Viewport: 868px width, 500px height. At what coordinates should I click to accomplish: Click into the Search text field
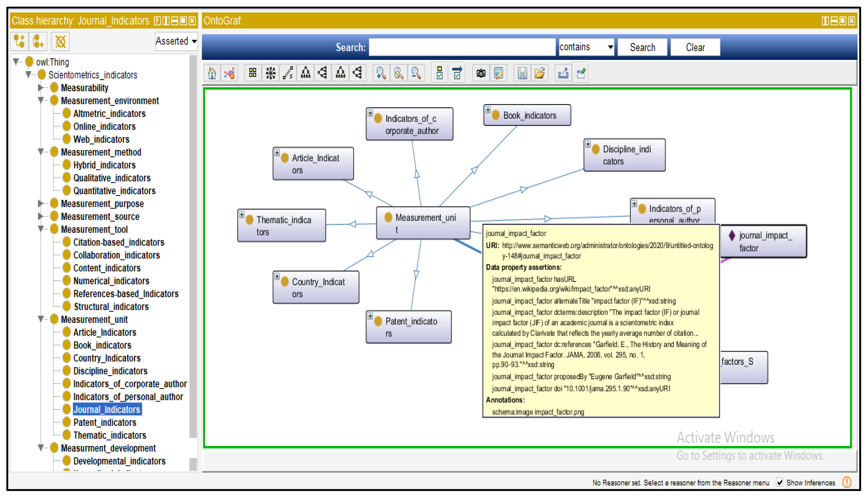461,47
